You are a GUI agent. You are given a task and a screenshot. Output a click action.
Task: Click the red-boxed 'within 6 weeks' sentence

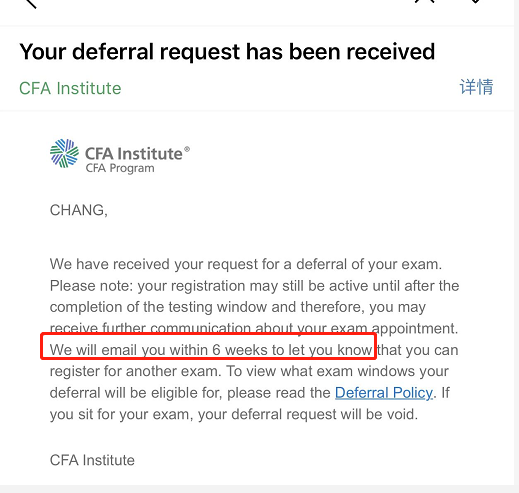click(x=211, y=350)
